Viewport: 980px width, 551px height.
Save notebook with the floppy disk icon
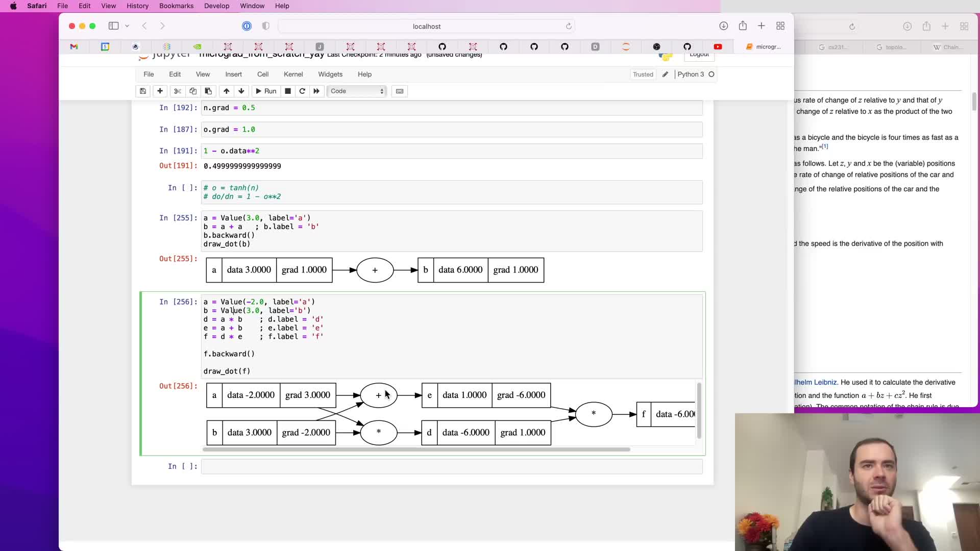pyautogui.click(x=143, y=91)
